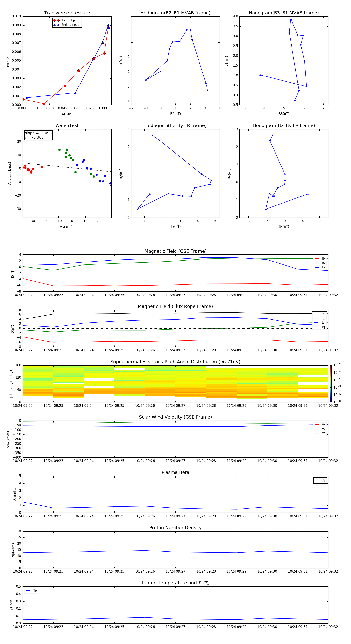Select the Bx' entry in Flux Rope legend
Image resolution: width=351 pixels, height=644 pixels.
(x=320, y=314)
